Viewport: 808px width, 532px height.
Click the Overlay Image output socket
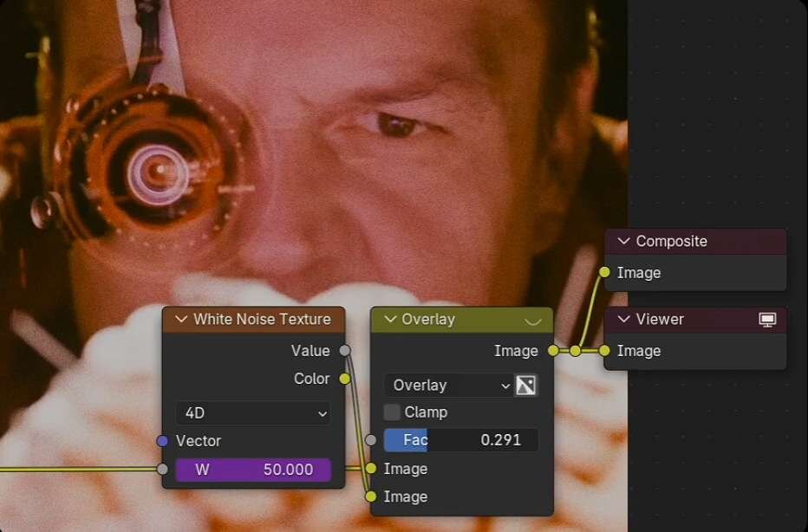coord(553,351)
